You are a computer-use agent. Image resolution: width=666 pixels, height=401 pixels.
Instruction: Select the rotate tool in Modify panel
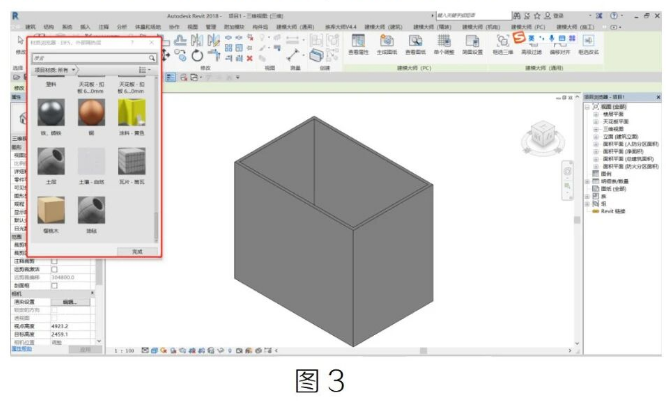click(x=197, y=56)
